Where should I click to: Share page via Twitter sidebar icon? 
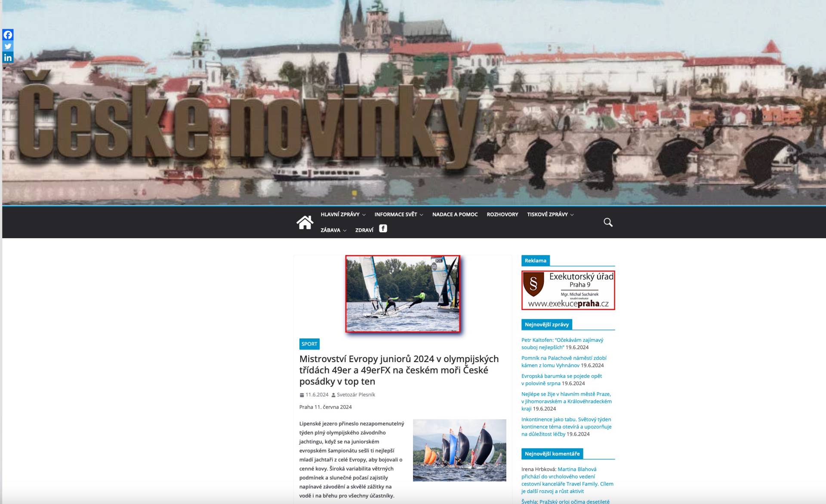click(x=8, y=46)
